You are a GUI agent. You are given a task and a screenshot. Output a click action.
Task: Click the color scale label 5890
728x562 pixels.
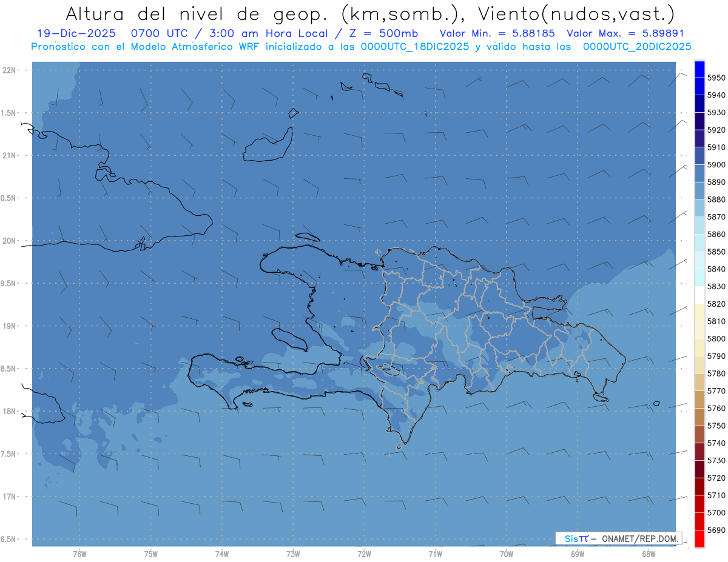click(x=716, y=182)
